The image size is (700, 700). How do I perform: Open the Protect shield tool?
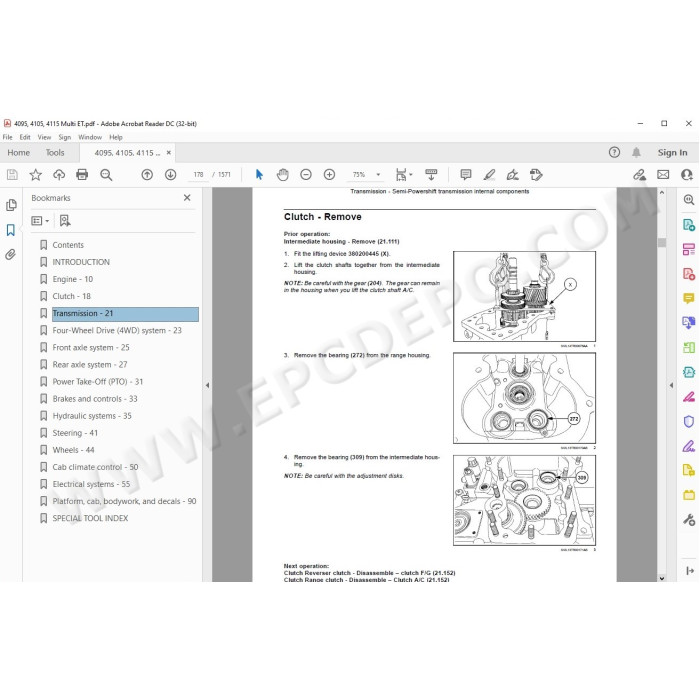689,421
